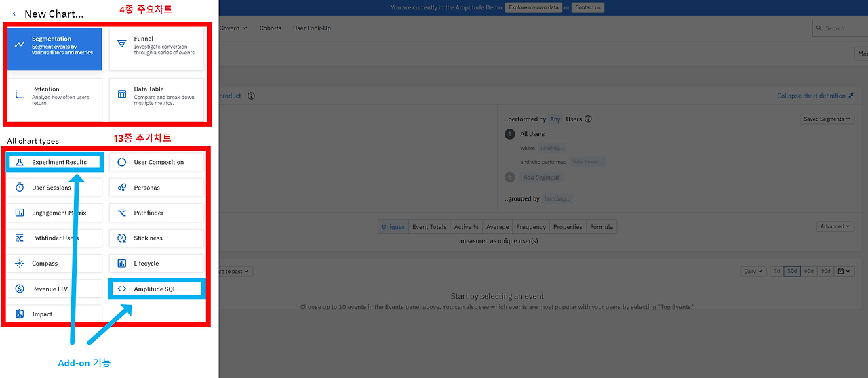868x378 pixels.
Task: Click Select event in and who performed
Action: point(587,162)
